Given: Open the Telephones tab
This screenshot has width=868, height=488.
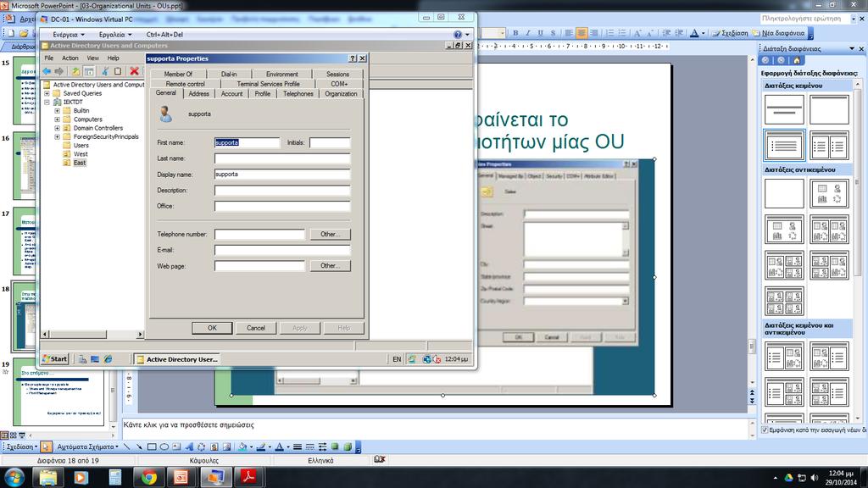Looking at the screenshot, I should 298,94.
